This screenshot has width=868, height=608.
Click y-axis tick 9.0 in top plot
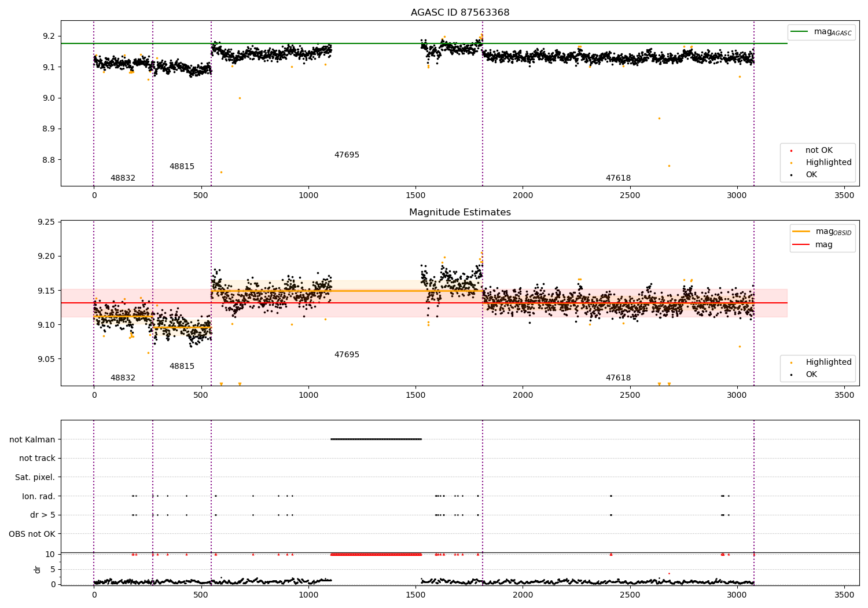coord(48,98)
